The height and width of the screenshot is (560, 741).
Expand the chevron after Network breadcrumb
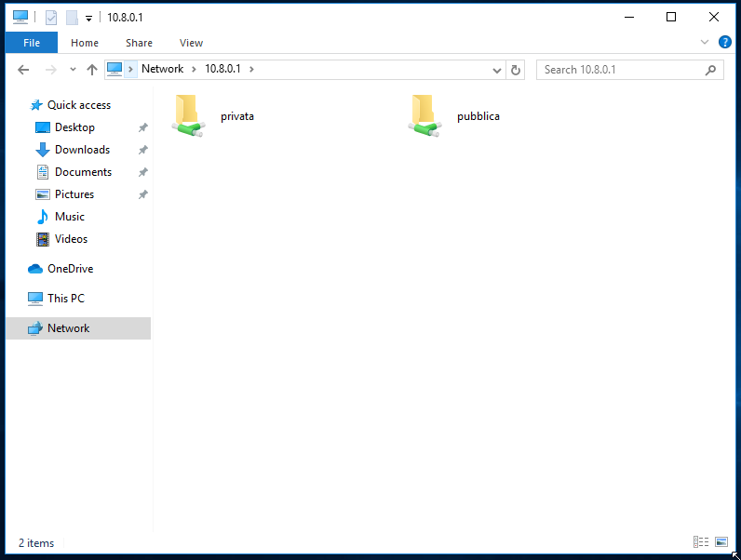click(194, 70)
